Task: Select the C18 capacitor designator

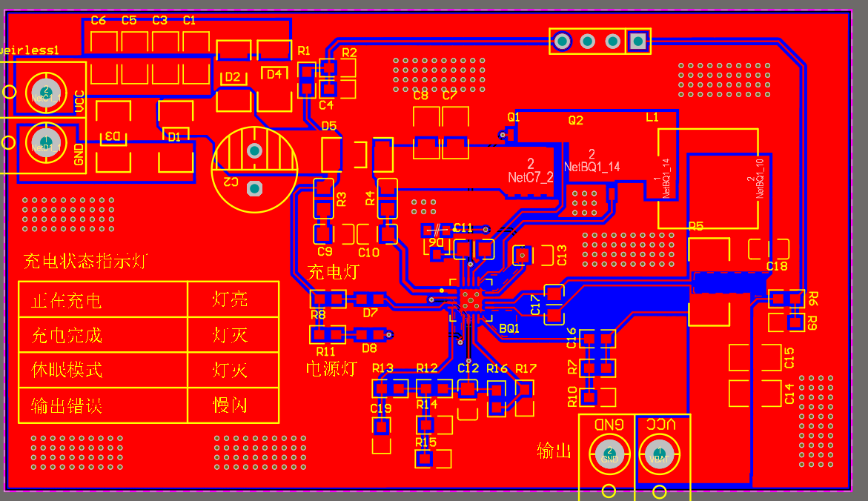Action: click(777, 266)
